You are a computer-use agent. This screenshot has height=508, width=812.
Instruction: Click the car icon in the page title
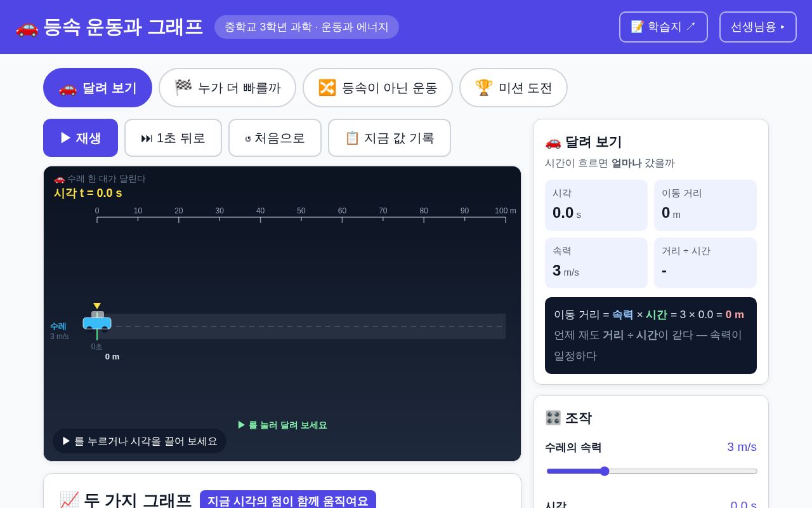[27, 27]
